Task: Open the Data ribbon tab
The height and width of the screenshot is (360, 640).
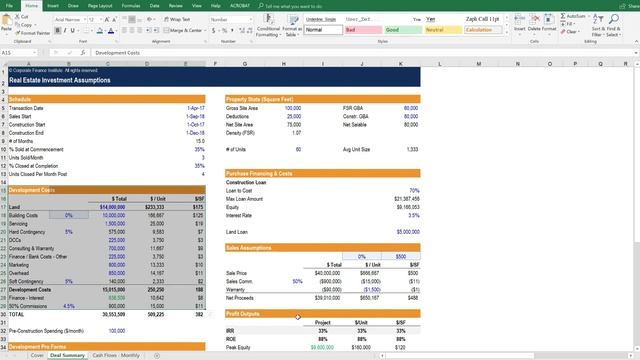Action: click(x=154, y=6)
